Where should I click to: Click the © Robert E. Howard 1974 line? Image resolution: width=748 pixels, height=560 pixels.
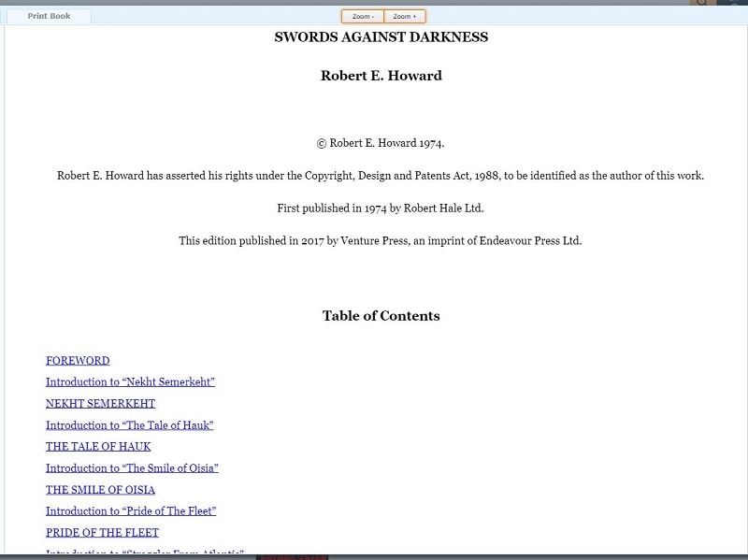click(x=381, y=143)
